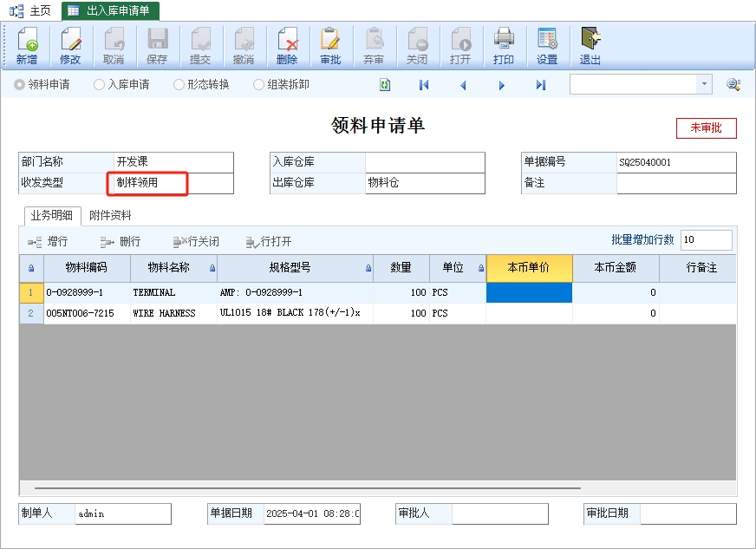Click the search magnifier icon
This screenshot has height=549, width=756.
click(x=733, y=84)
